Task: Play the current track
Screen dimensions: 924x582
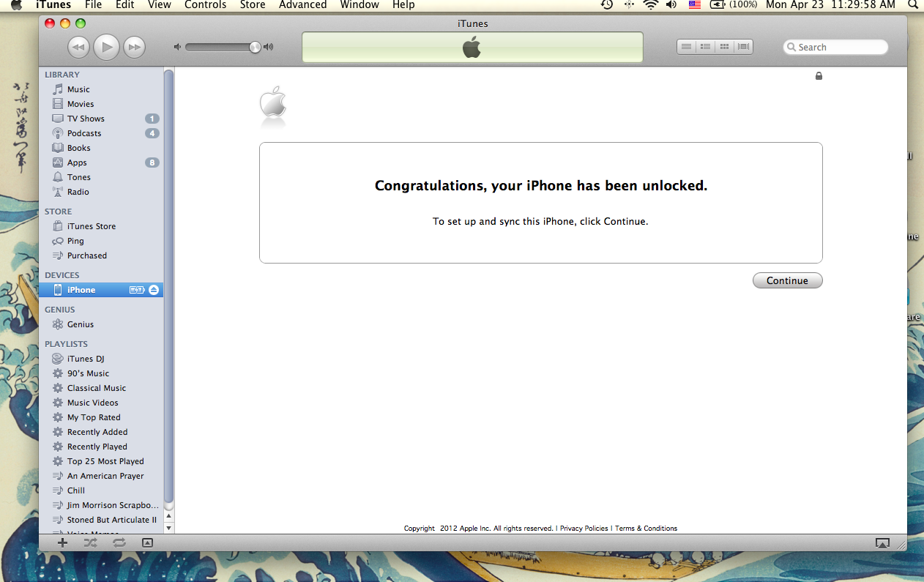Action: [107, 48]
